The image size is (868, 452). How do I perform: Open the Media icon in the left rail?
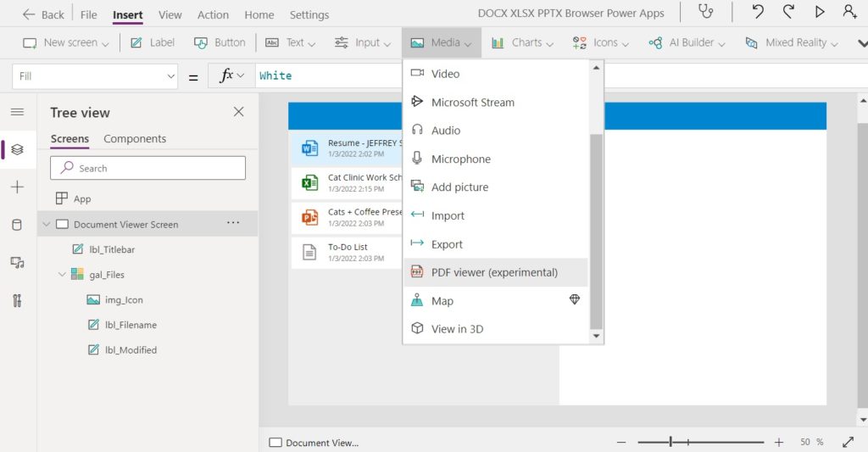17,263
